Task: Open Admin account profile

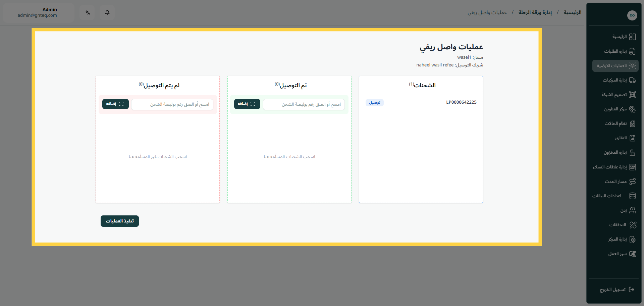Action: coord(38,12)
